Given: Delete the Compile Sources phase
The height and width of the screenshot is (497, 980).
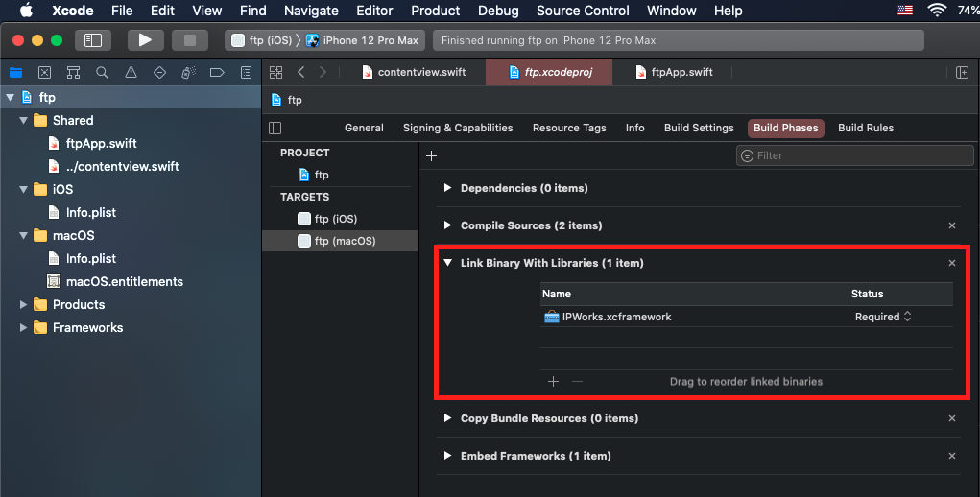Looking at the screenshot, I should pyautogui.click(x=952, y=225).
